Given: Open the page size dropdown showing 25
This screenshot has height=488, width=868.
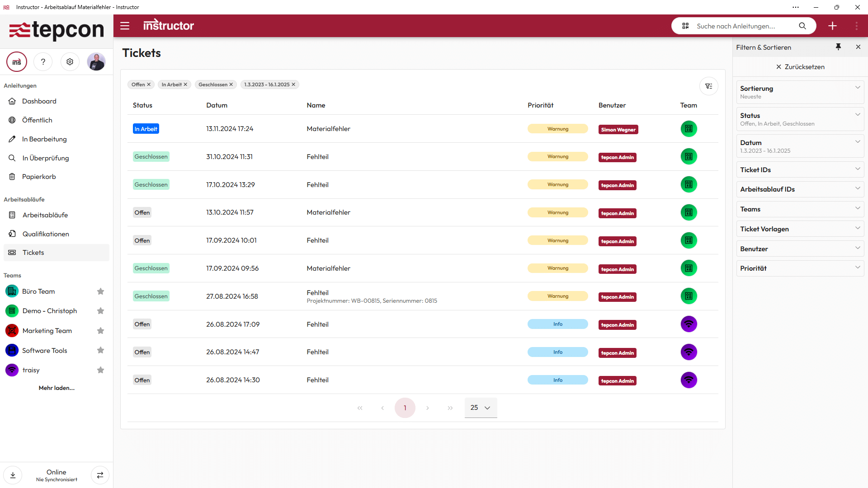Looking at the screenshot, I should (481, 408).
